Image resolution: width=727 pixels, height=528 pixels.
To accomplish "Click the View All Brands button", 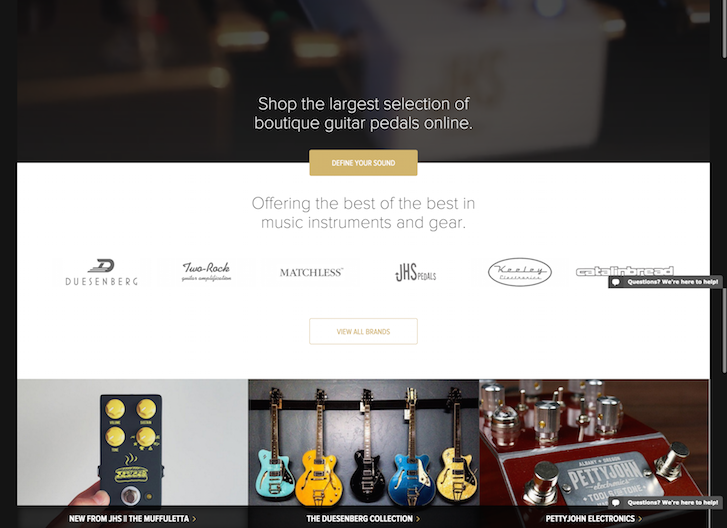I will point(364,331).
